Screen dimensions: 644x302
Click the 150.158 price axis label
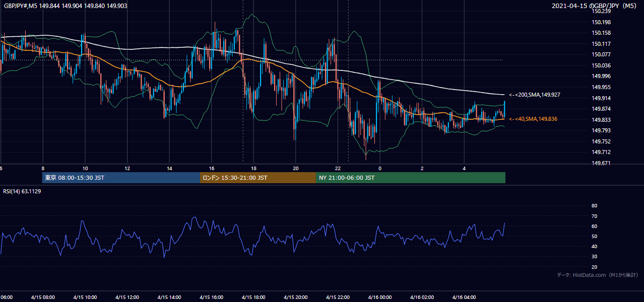pos(602,33)
